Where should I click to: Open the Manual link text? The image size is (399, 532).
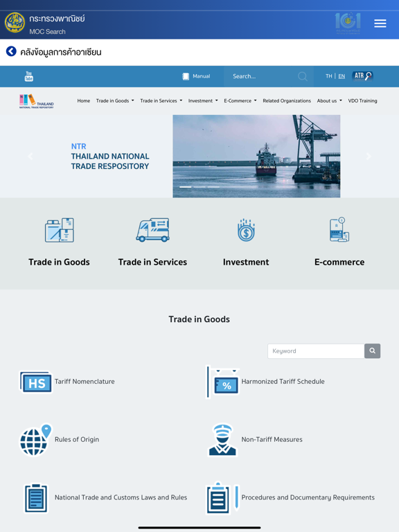click(201, 76)
